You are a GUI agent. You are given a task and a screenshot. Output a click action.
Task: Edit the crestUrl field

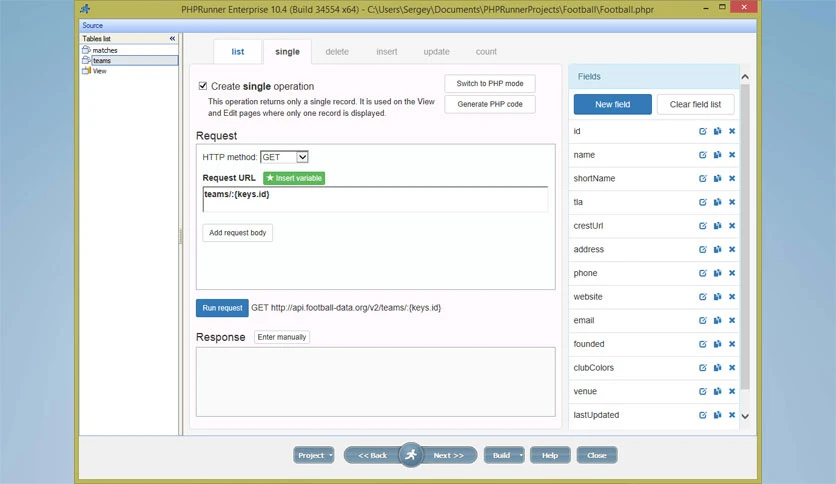[703, 225]
